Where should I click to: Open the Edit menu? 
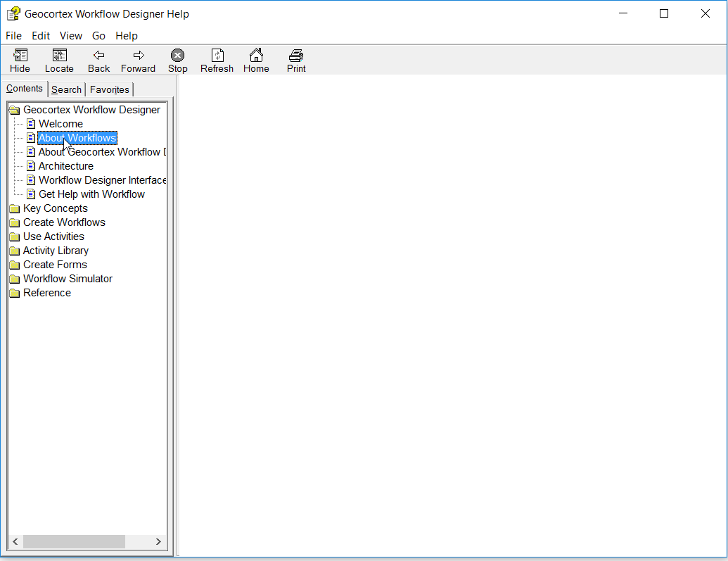click(x=41, y=36)
